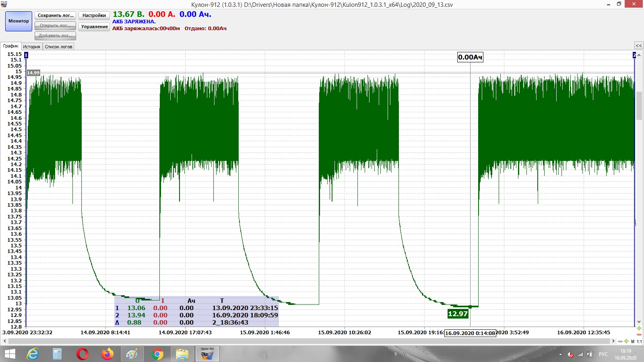Toggle the Монитор button

pyautogui.click(x=19, y=21)
